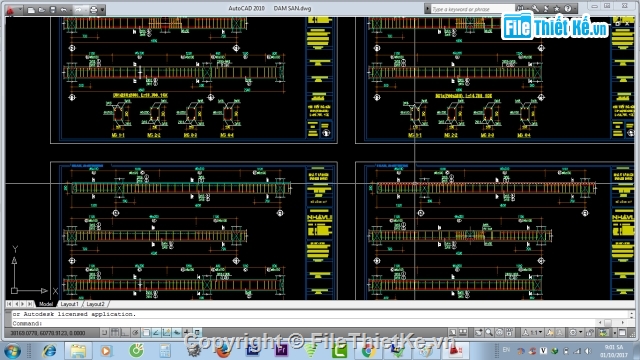Redo the last undone action
Image resolution: width=640 pixels, height=360 pixels.
click(x=78, y=10)
